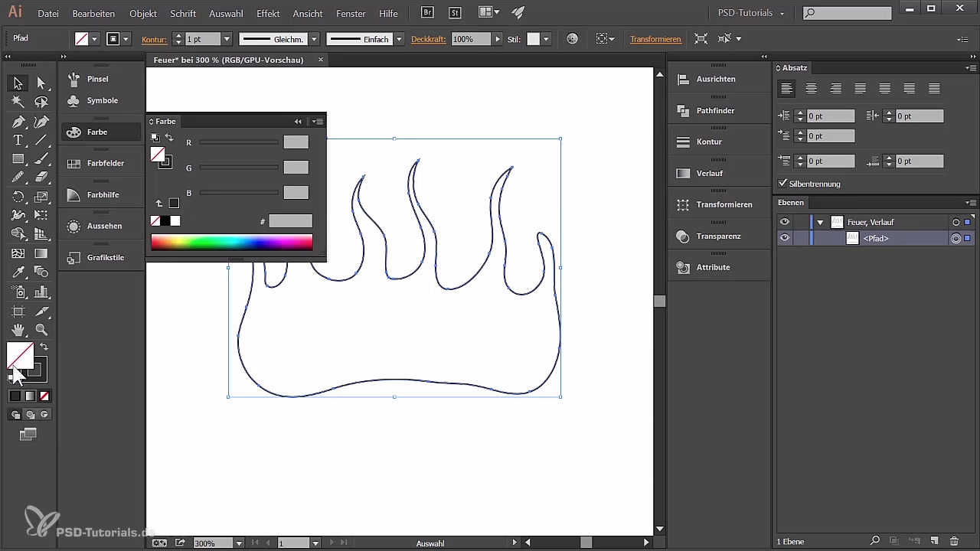
Task: Click the Kontur label in control bar
Action: tap(154, 39)
